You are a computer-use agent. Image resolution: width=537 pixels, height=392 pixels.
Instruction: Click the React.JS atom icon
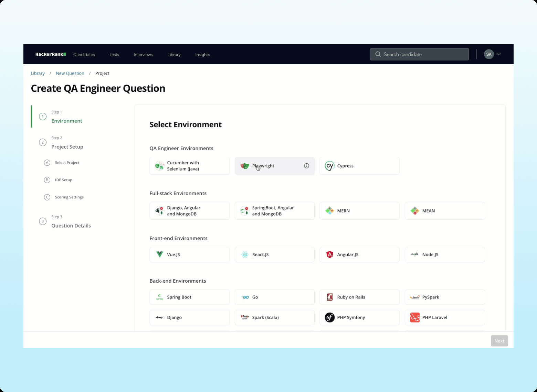click(x=245, y=254)
